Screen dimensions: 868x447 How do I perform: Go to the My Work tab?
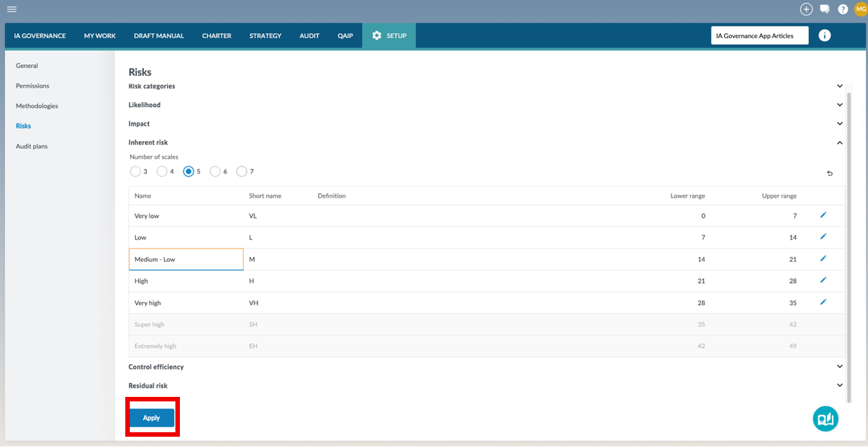point(100,36)
